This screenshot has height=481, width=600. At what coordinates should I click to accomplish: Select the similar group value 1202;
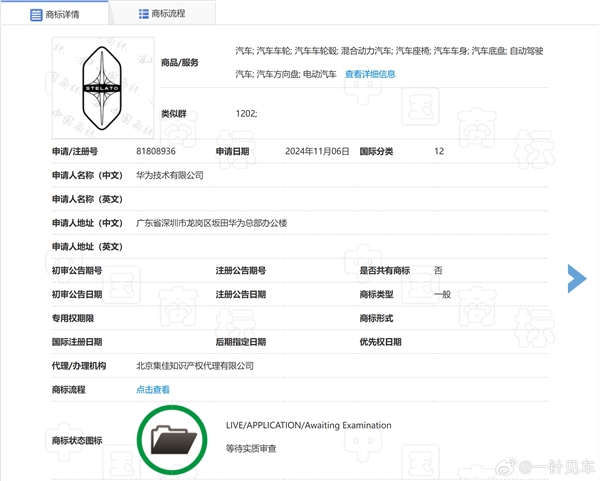pyautogui.click(x=246, y=114)
